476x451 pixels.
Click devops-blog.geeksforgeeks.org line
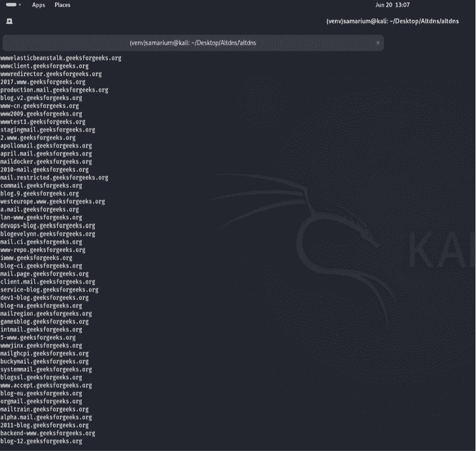click(48, 225)
